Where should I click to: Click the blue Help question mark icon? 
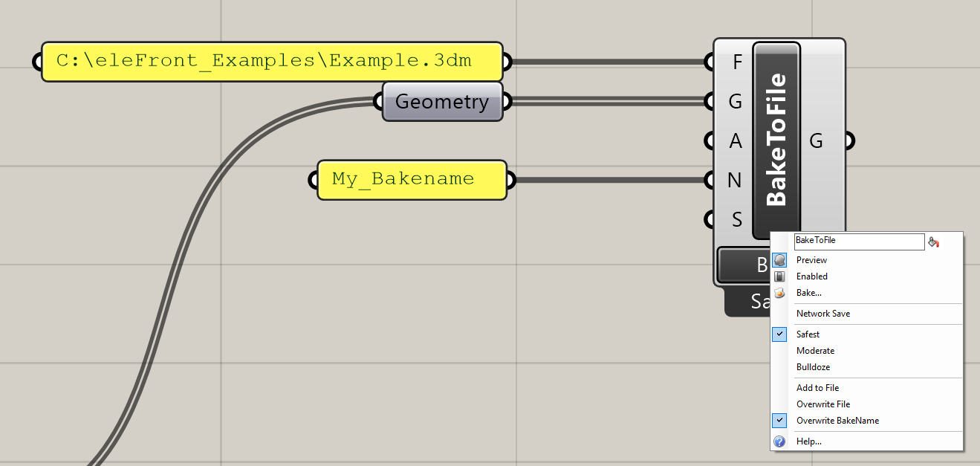coord(779,441)
